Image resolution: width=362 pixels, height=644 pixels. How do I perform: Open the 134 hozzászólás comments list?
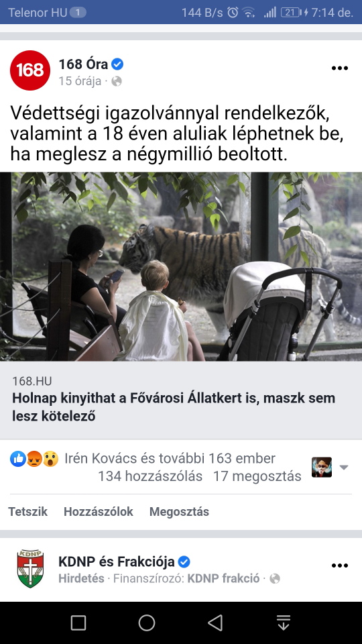pyautogui.click(x=150, y=476)
